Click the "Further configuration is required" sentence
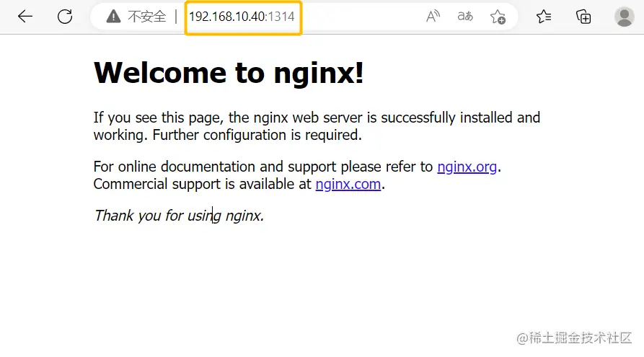644x357 pixels. coord(257,135)
